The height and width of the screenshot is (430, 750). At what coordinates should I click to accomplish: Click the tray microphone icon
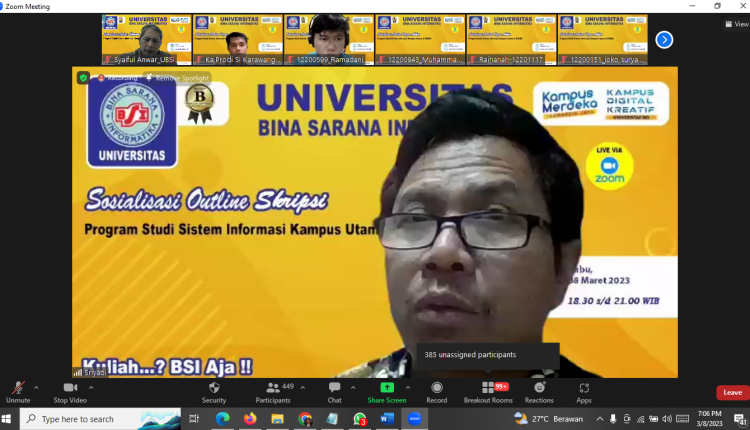click(x=613, y=419)
